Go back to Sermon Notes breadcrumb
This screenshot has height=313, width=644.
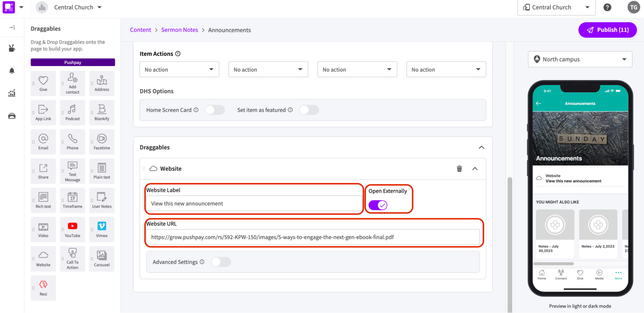pos(179,30)
